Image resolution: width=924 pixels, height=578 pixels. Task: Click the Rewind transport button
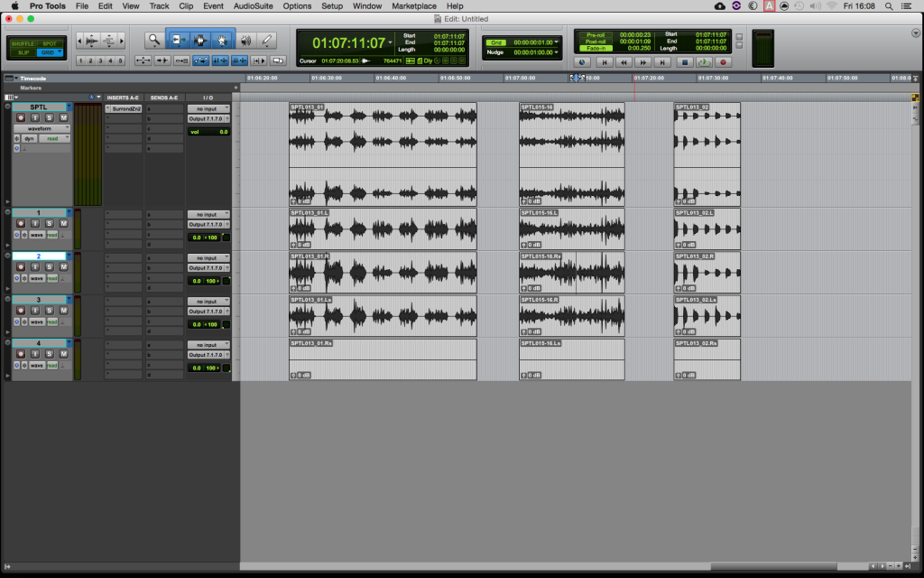click(x=624, y=62)
